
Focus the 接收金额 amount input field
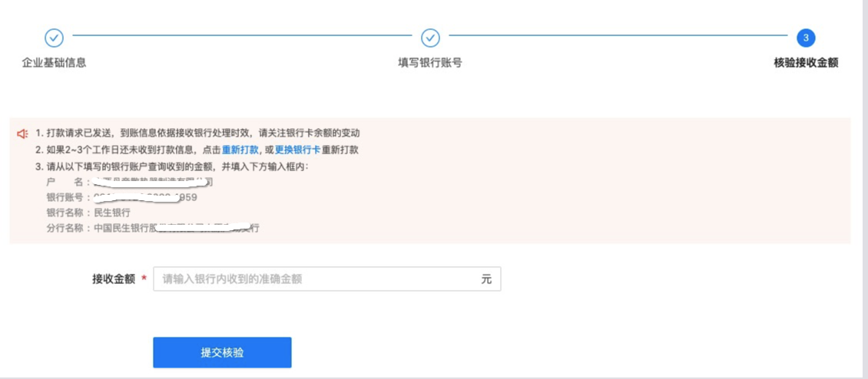point(315,279)
